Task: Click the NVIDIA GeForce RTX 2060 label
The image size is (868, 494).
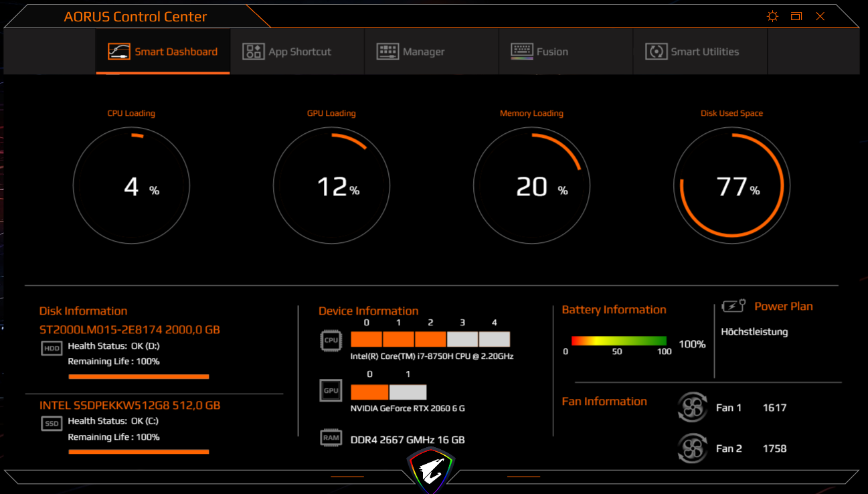Action: point(408,408)
